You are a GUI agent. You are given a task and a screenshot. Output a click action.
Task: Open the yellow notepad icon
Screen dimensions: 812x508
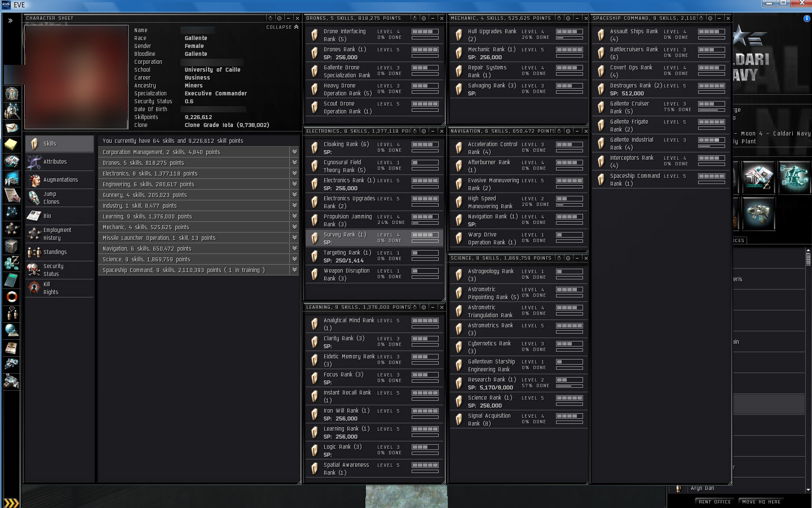12,144
